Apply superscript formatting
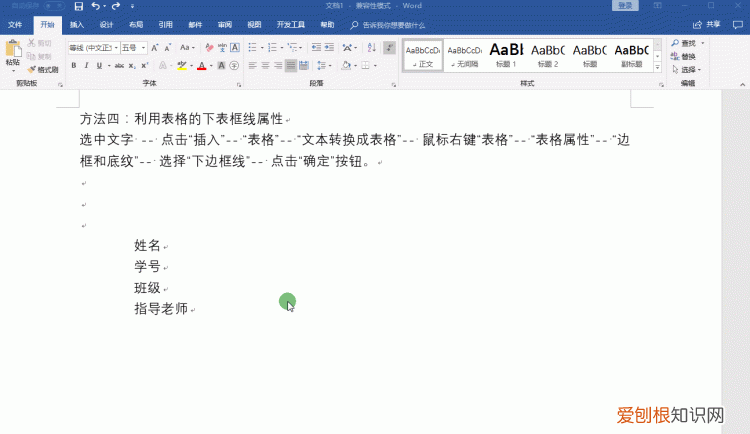Viewport: 750px width, 434px height. [144, 66]
